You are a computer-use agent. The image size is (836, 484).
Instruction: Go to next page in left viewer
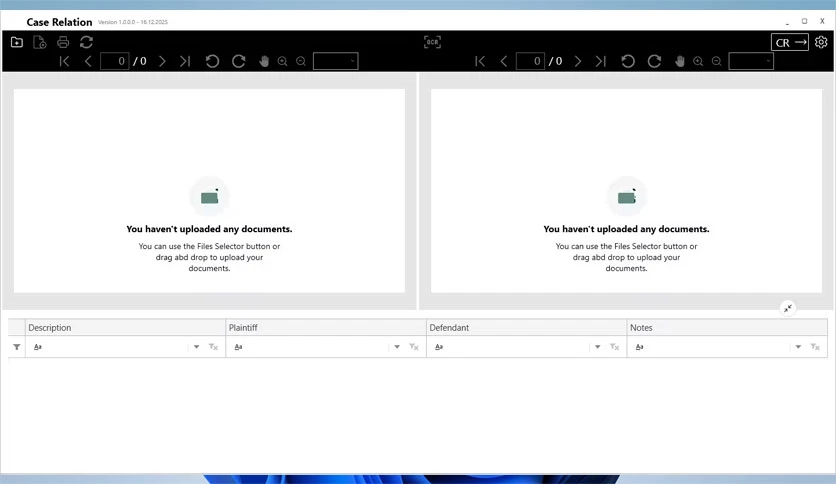tap(162, 61)
